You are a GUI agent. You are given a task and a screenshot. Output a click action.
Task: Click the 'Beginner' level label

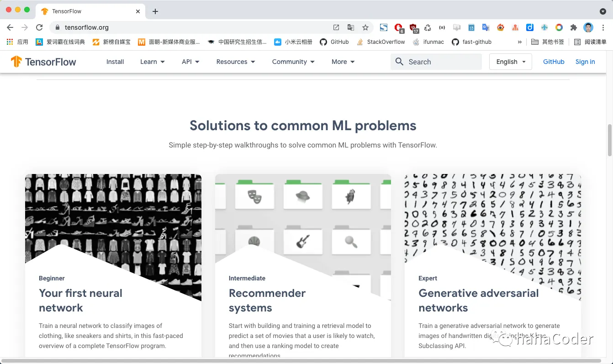52,278
